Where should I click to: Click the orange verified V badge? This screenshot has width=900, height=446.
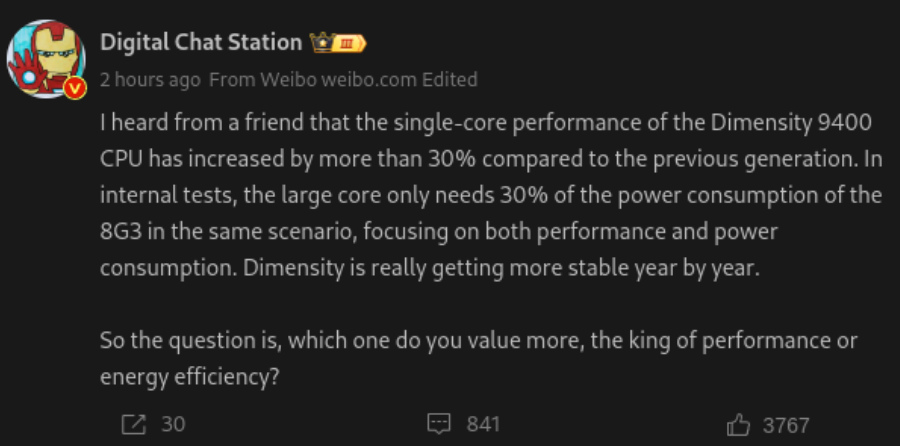click(74, 88)
